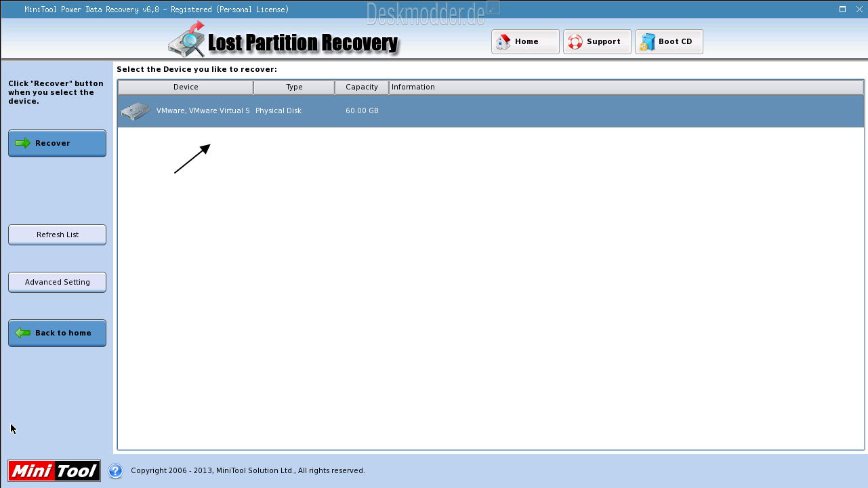Start recovery with the Recover button

[57, 143]
